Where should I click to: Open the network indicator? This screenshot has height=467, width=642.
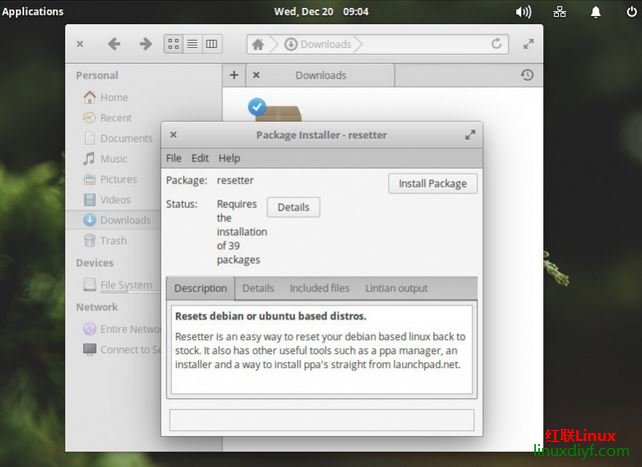559,12
